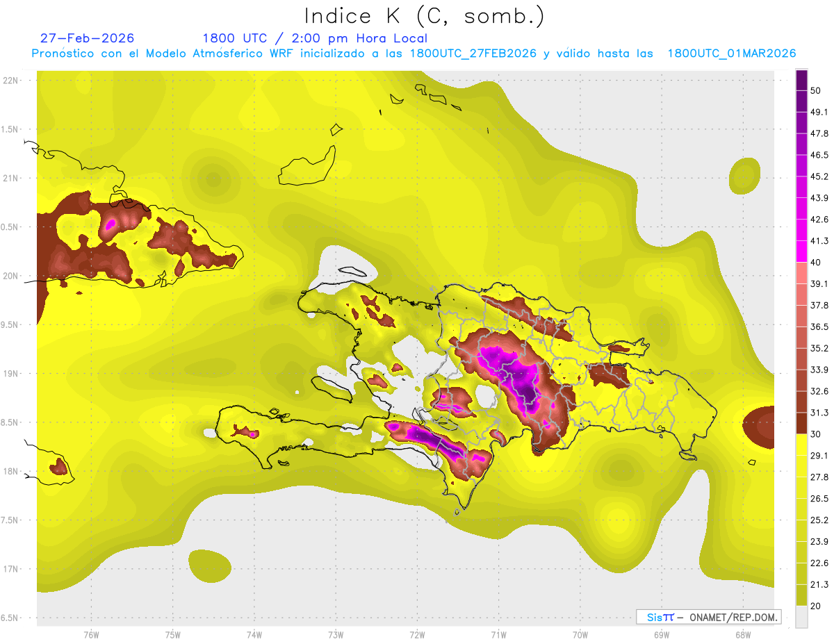
Task: Click the 'Indice K (C, somb.)' title
Action: (424, 16)
